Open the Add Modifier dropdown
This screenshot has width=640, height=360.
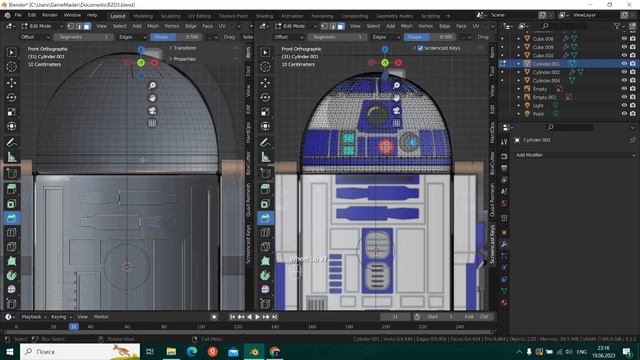(x=575, y=155)
